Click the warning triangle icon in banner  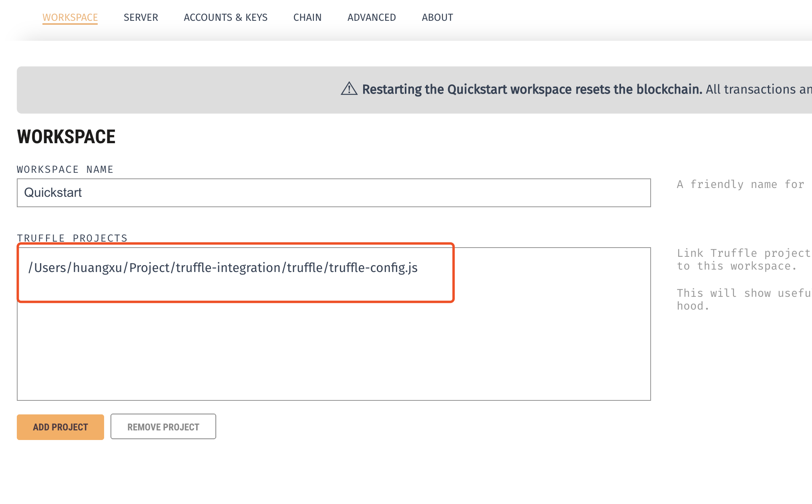(x=349, y=89)
